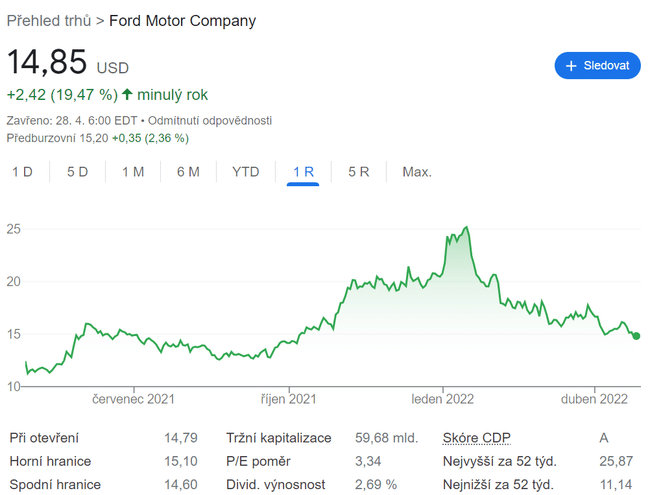Click the green up arrow icon
Image resolution: width=650 pixels, height=495 pixels.
point(127,95)
